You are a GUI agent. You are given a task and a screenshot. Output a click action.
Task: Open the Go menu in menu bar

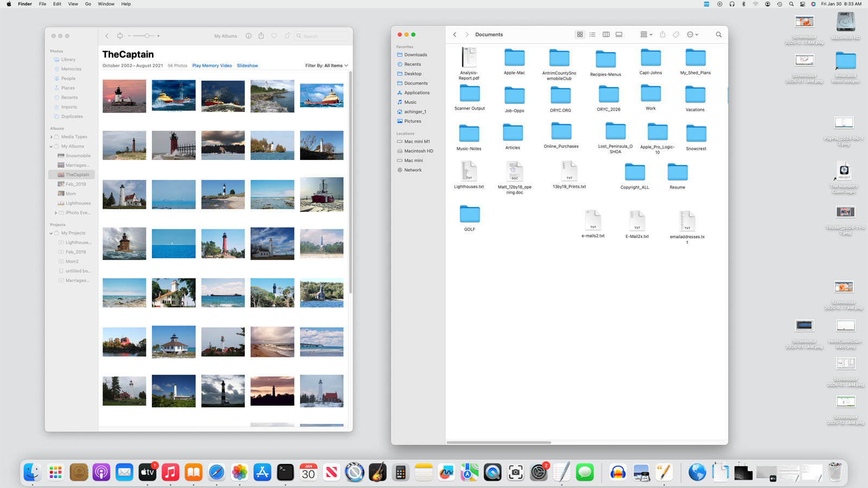[88, 4]
